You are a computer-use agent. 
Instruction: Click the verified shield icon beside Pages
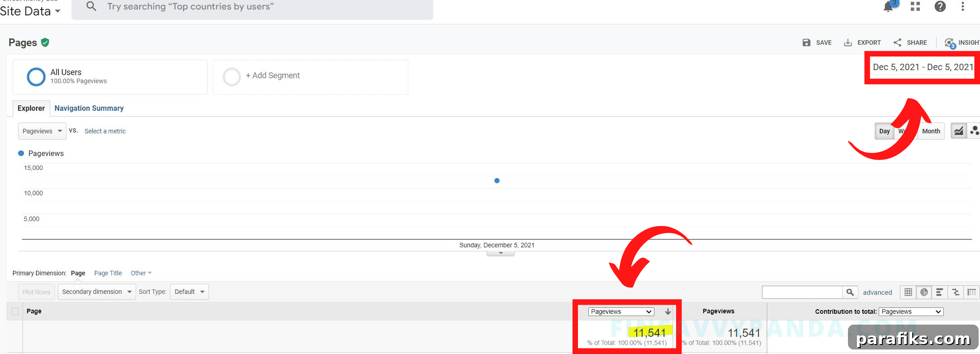point(45,42)
